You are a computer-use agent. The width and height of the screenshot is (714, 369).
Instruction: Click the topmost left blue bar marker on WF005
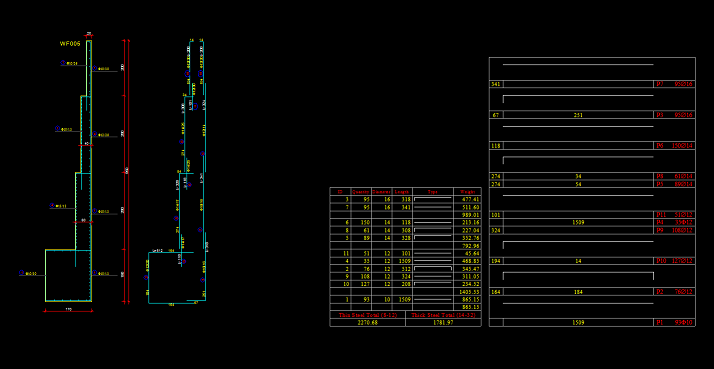point(62,62)
